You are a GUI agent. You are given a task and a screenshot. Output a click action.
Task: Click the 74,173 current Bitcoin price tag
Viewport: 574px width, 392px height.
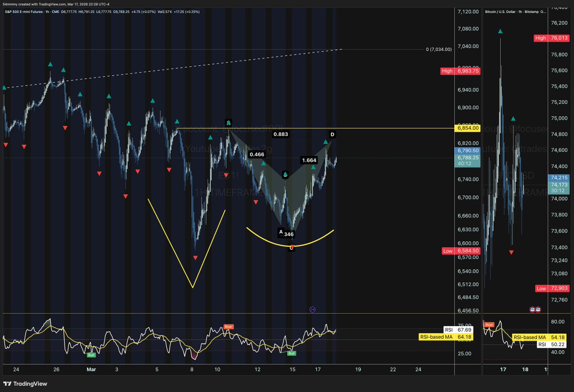[x=559, y=185]
